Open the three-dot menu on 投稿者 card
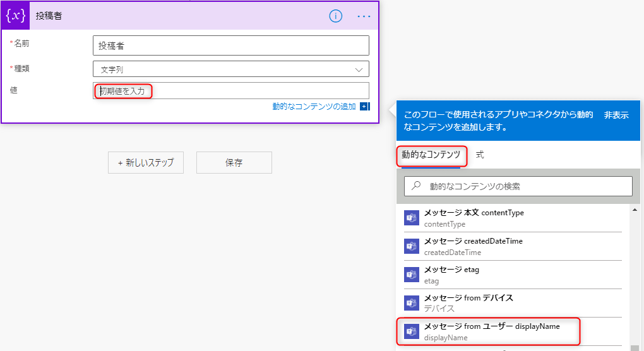 tap(364, 16)
